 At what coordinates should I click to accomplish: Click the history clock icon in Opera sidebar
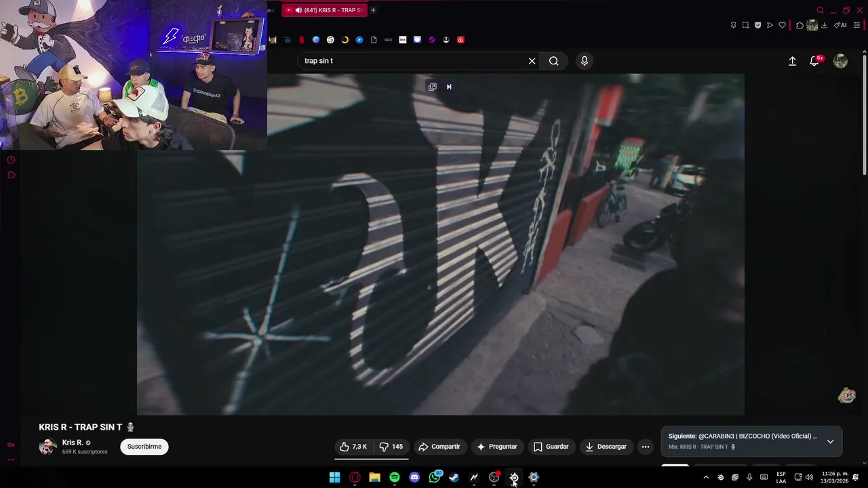11,160
